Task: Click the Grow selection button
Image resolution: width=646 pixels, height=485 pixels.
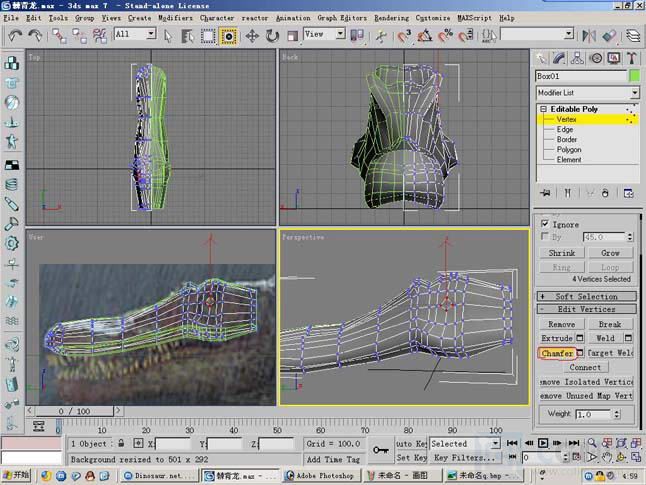Action: [610, 253]
